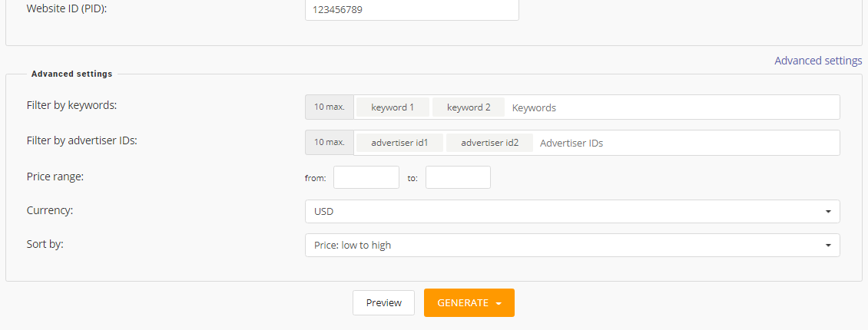Click the price range 'from' field
Viewport: 868px width, 330px height.
[366, 177]
